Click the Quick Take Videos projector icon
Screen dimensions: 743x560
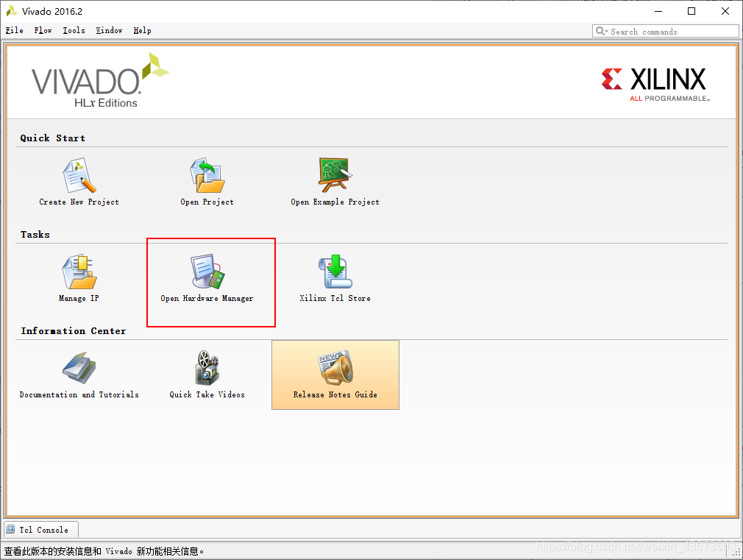point(207,368)
